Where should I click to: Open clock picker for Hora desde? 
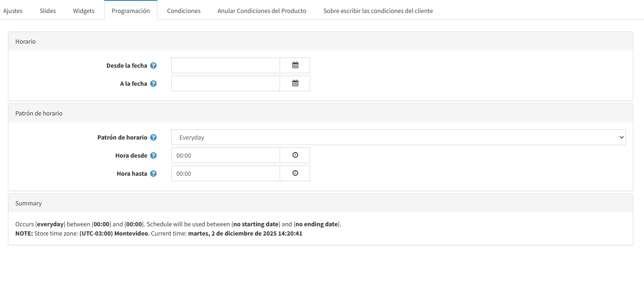pos(295,155)
